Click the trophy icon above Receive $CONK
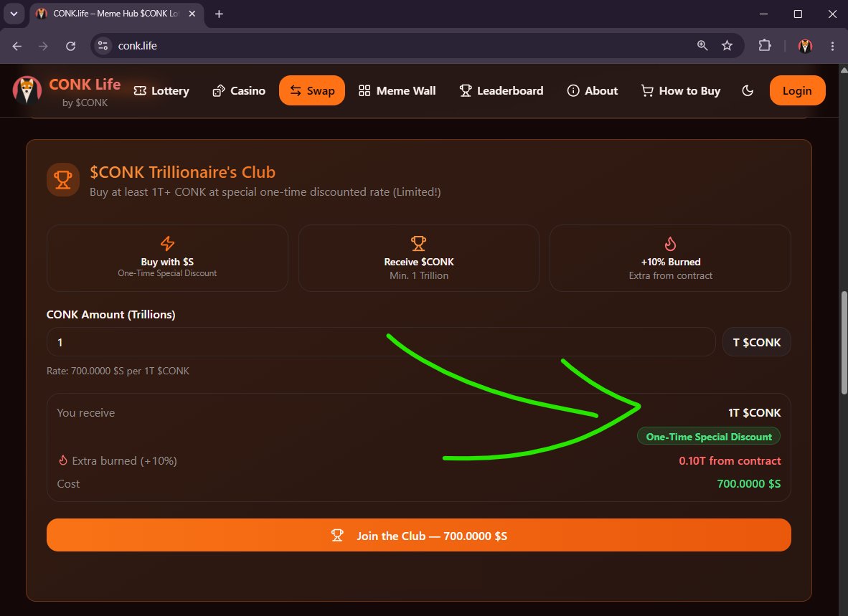848x616 pixels. click(418, 243)
